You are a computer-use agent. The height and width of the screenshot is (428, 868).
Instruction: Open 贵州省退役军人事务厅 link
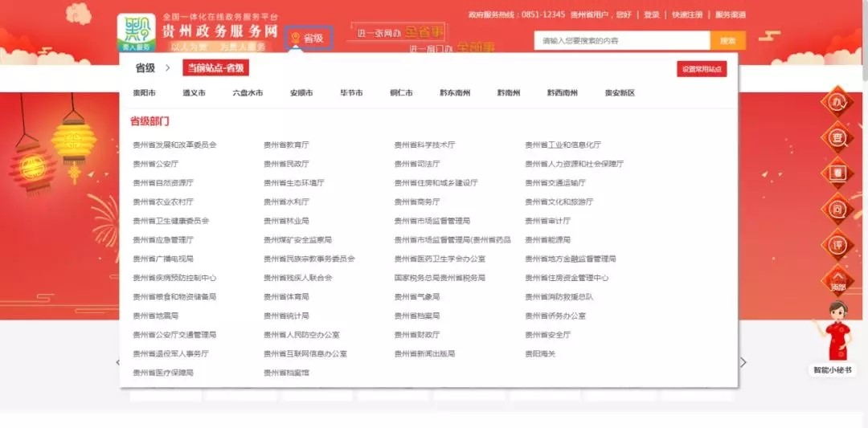click(x=171, y=353)
